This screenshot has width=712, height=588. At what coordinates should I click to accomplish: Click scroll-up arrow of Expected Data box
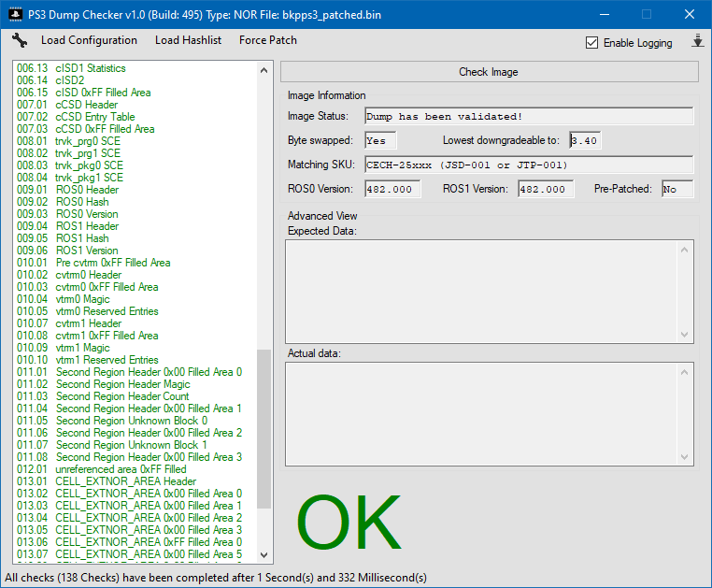point(687,249)
